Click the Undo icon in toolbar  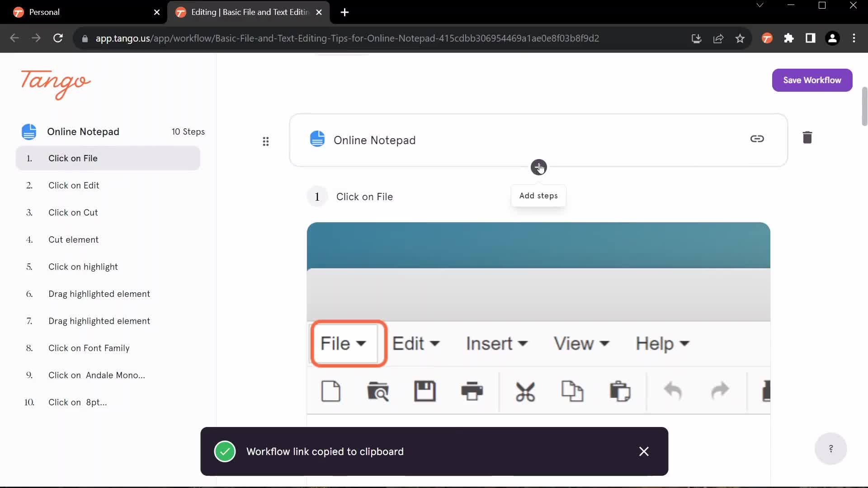(x=672, y=390)
